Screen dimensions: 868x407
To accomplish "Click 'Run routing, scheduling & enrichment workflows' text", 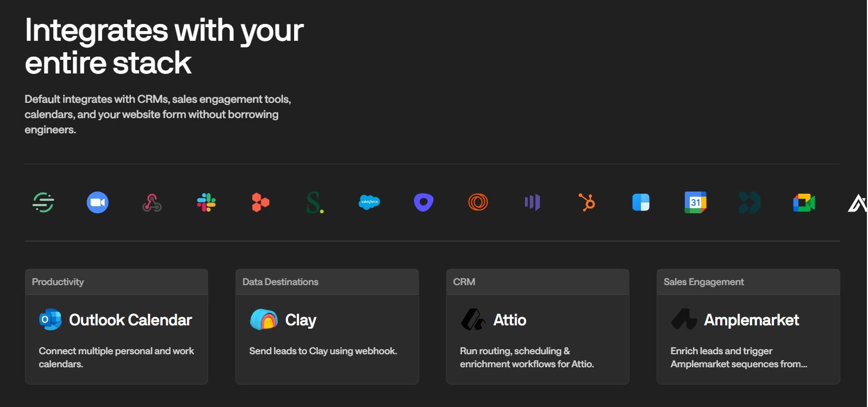I will pos(527,357).
